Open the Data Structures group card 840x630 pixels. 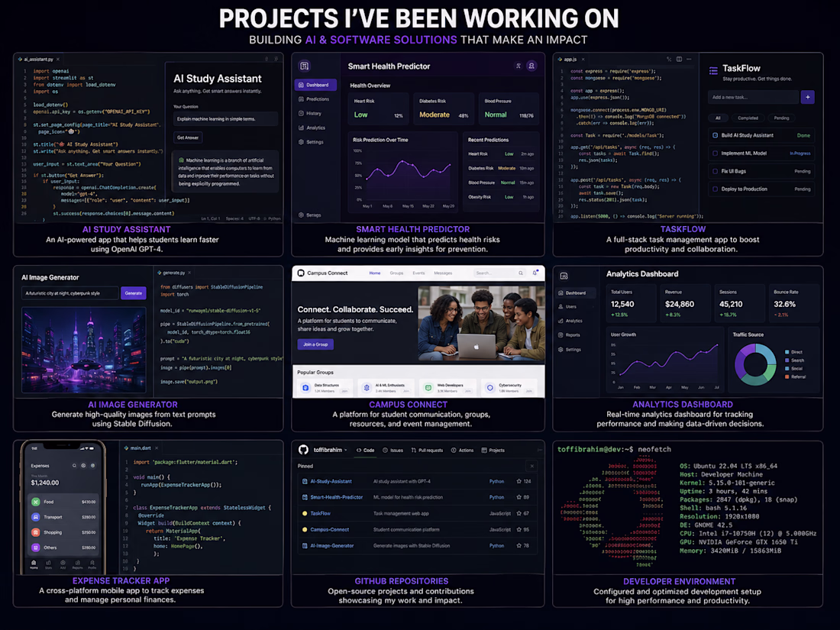[x=325, y=387]
